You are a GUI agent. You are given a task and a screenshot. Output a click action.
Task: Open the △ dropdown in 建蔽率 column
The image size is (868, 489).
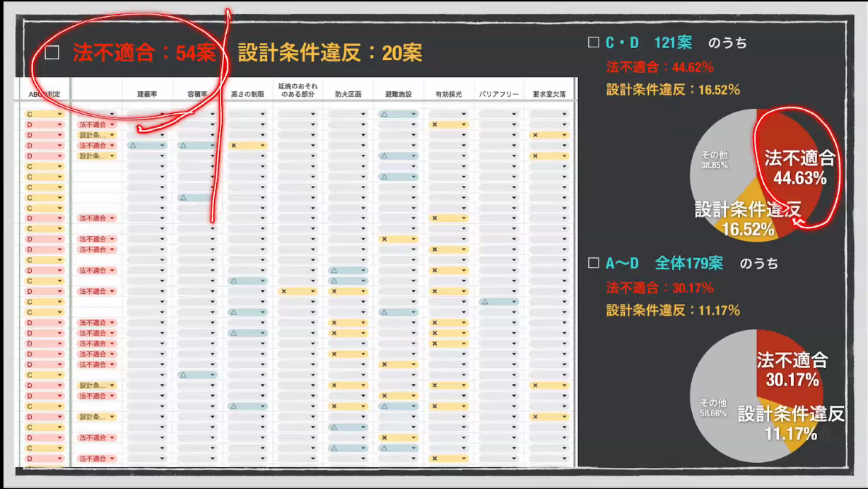(x=147, y=145)
